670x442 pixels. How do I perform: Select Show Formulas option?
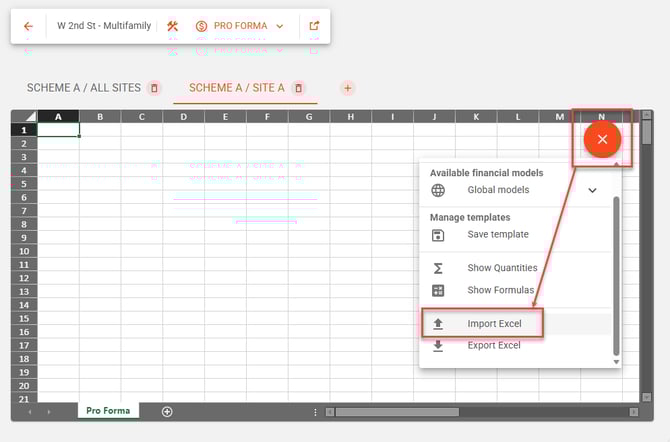point(500,290)
